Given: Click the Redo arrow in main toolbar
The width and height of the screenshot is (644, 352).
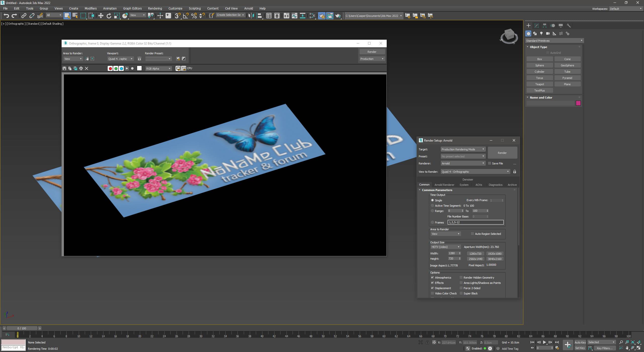Looking at the screenshot, I should pyautogui.click(x=14, y=16).
